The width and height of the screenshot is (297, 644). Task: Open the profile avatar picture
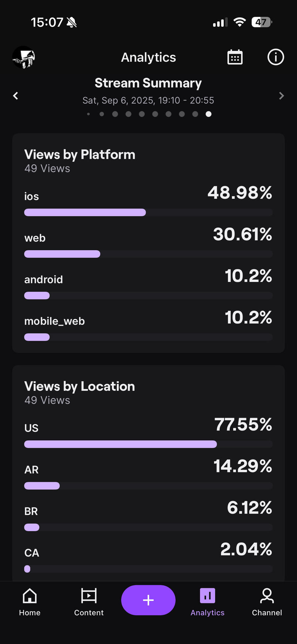click(x=24, y=57)
